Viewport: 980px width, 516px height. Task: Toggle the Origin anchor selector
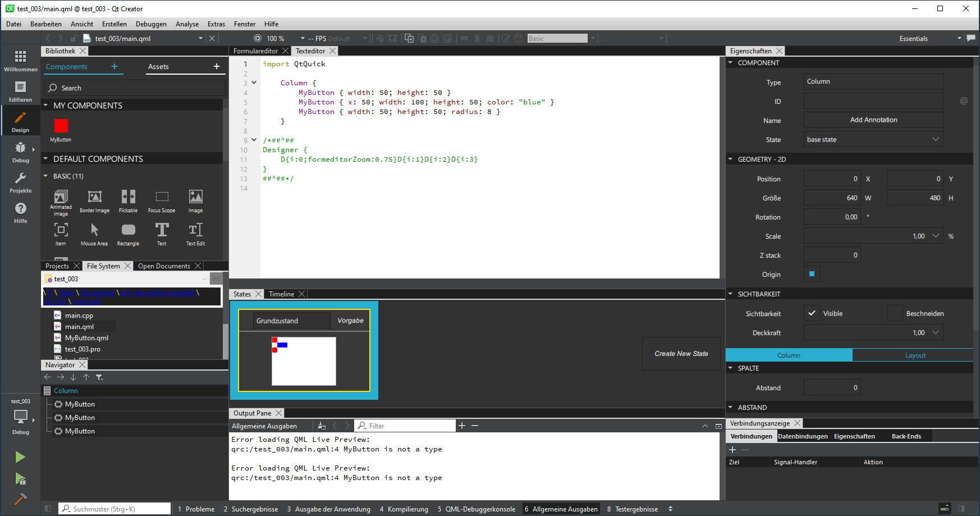812,274
